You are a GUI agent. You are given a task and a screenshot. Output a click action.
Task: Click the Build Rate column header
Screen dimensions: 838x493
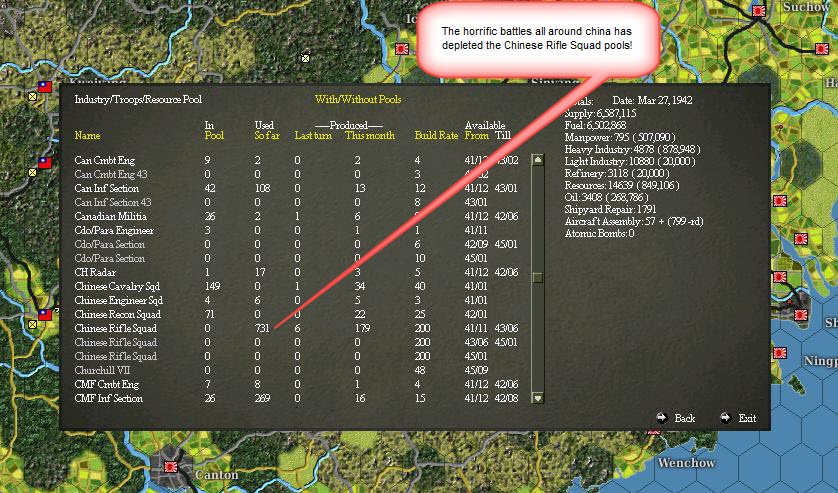click(436, 136)
